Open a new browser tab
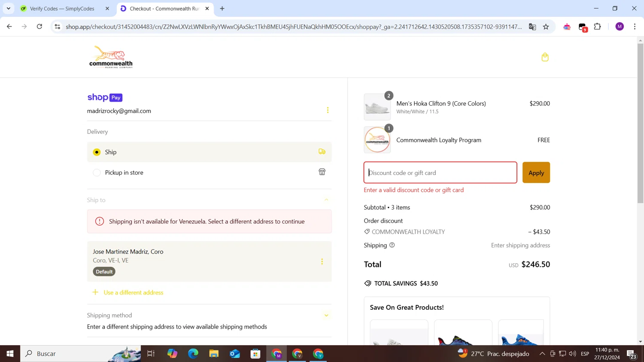Screen dimensions: 644x362 pyautogui.click(x=222, y=9)
